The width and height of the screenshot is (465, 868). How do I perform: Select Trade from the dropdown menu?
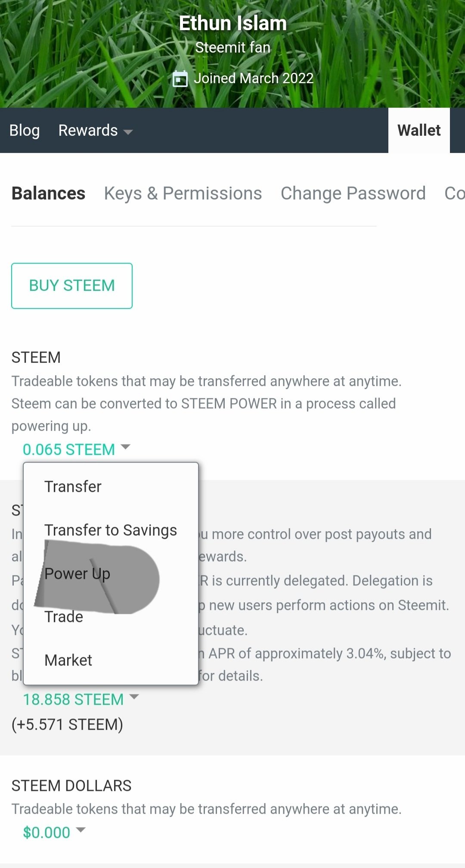[64, 617]
